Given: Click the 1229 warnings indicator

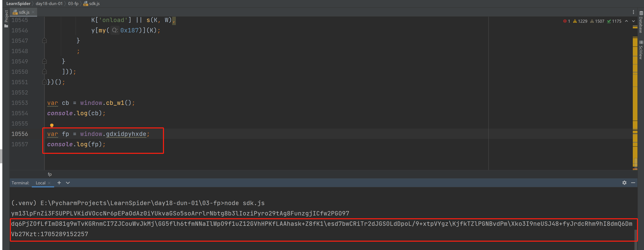Looking at the screenshot, I should click(x=580, y=21).
